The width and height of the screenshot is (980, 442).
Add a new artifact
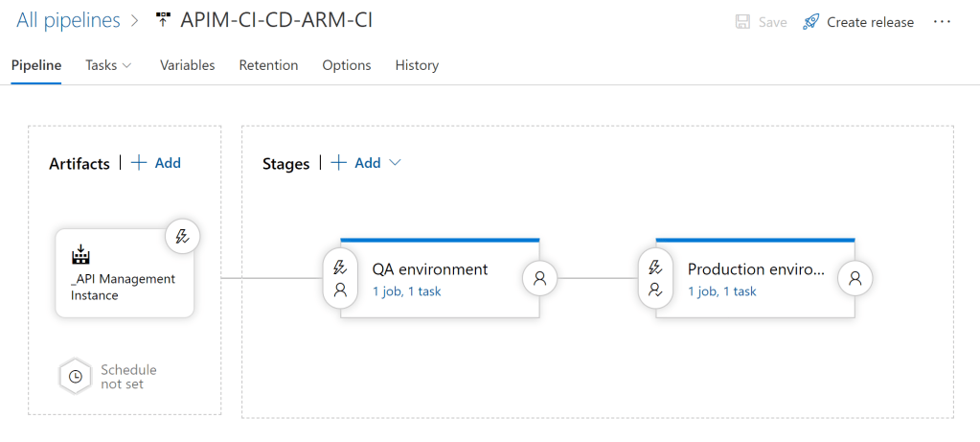pos(156,163)
